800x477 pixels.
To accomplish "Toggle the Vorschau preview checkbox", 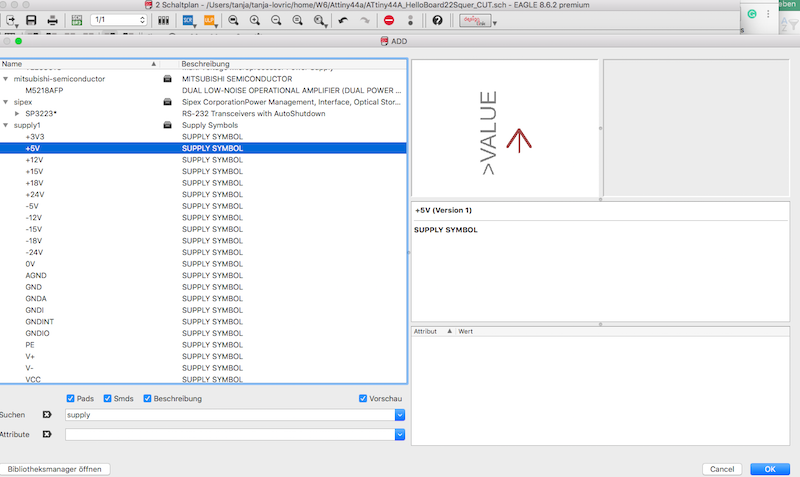I will (363, 398).
